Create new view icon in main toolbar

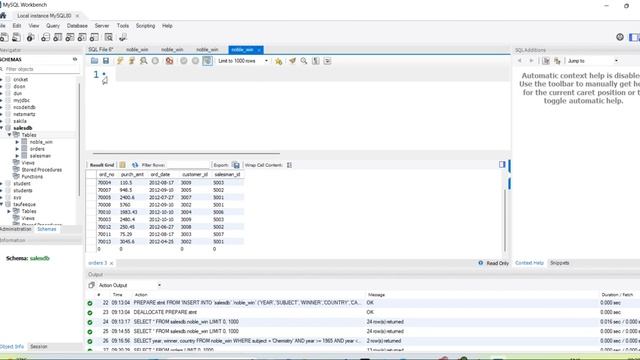pos(70,37)
